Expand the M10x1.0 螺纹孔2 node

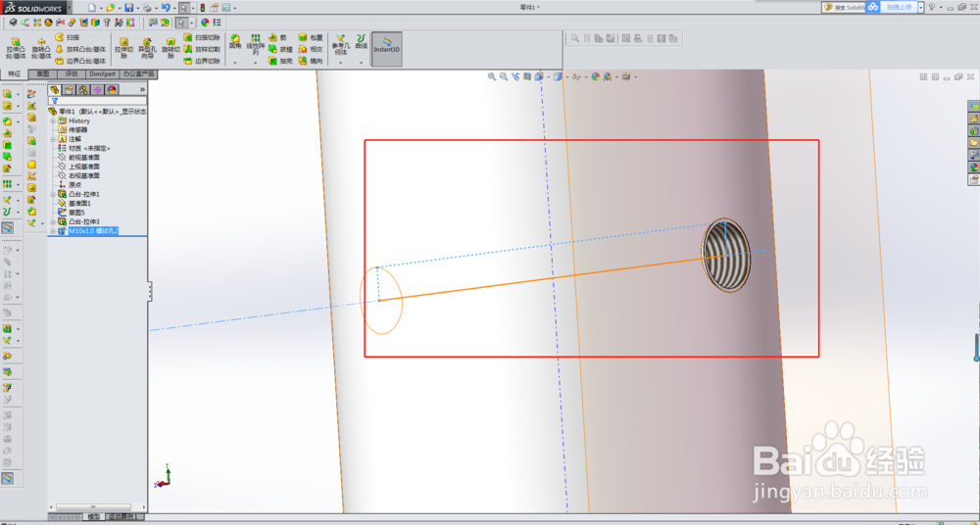53,230
